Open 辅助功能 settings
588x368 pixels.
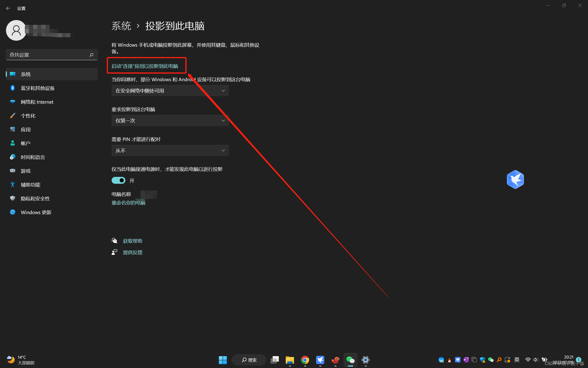[x=51, y=185]
